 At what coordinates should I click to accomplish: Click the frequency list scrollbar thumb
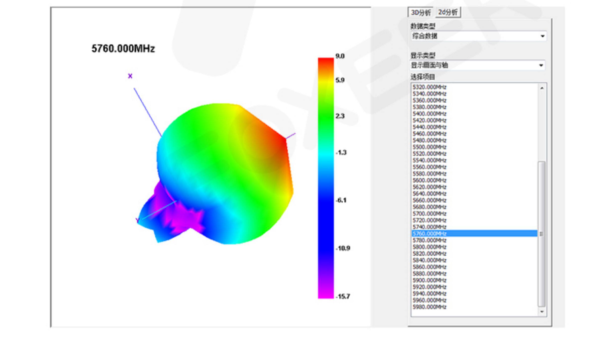point(542,234)
